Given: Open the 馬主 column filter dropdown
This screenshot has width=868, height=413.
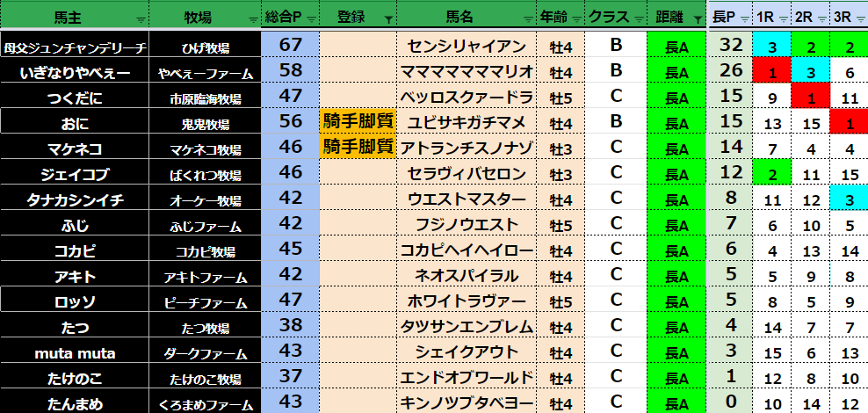Looking at the screenshot, I should pos(141,18).
